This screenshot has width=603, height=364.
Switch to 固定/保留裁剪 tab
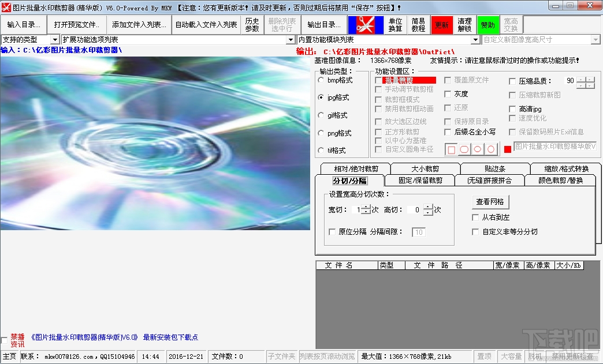pos(420,181)
